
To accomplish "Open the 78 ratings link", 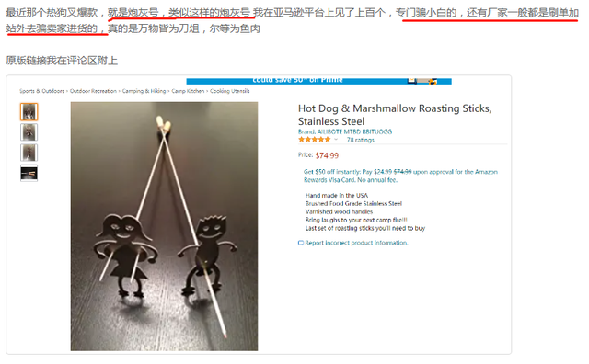I will (361, 140).
